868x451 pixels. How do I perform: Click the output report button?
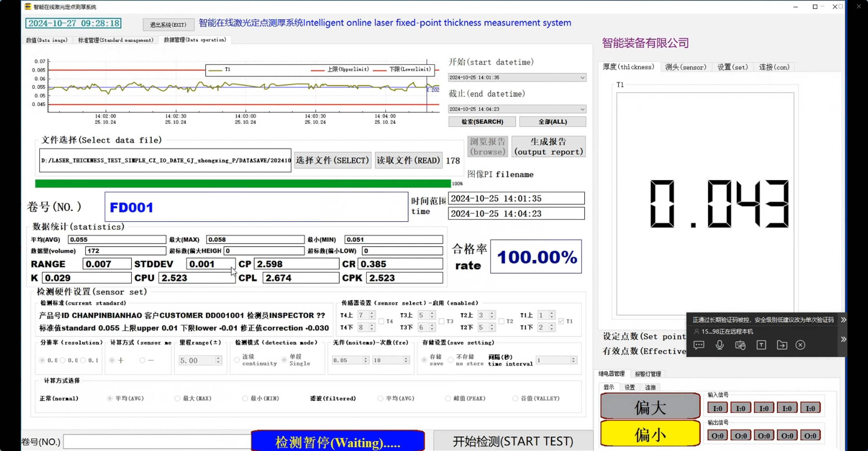548,147
